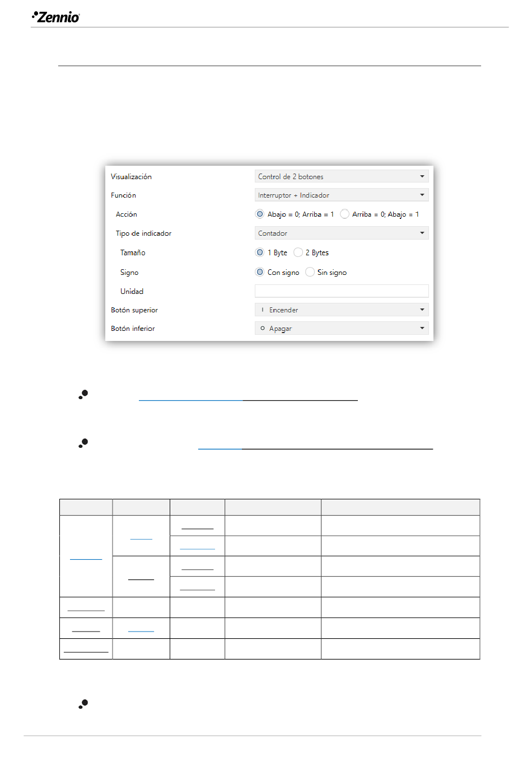Choose the '2 Bytes' size option
Image resolution: width=532 pixels, height=772 pixels.
298,252
